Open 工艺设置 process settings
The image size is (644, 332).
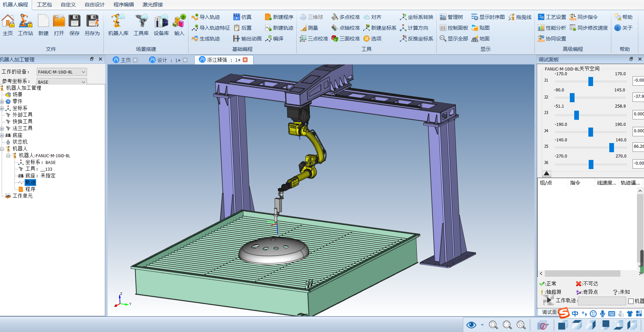tap(552, 17)
